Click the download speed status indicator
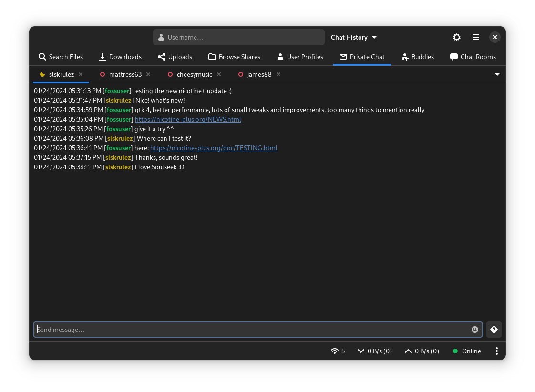 375,351
